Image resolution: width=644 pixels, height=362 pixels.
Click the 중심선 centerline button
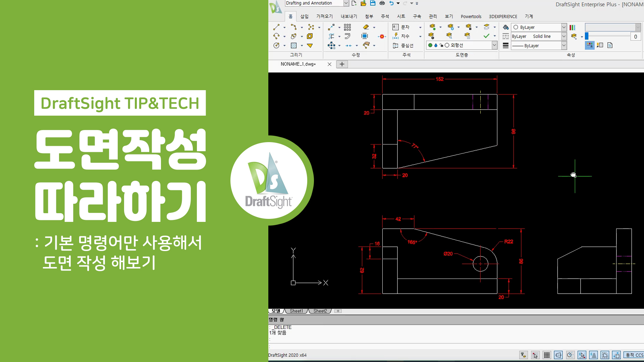pyautogui.click(x=403, y=46)
